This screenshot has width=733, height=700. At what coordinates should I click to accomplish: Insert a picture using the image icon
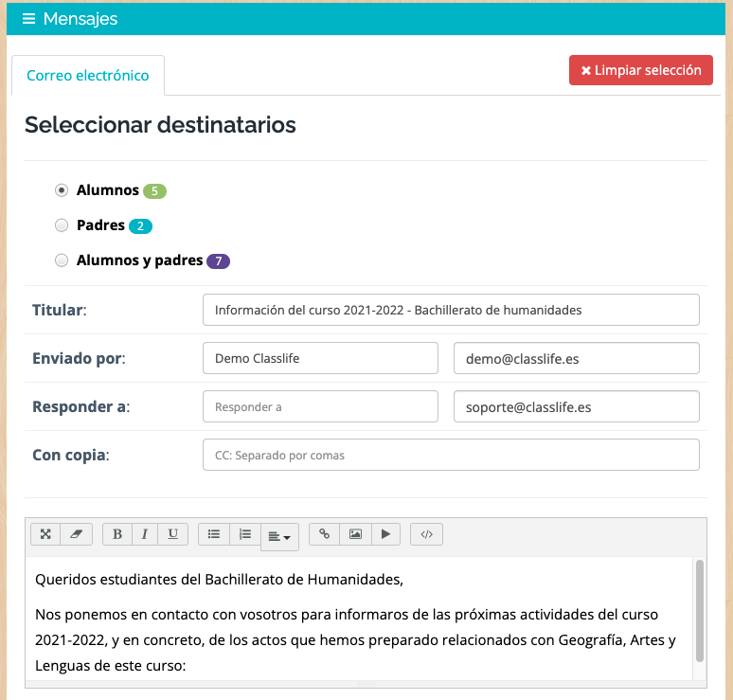coord(355,534)
